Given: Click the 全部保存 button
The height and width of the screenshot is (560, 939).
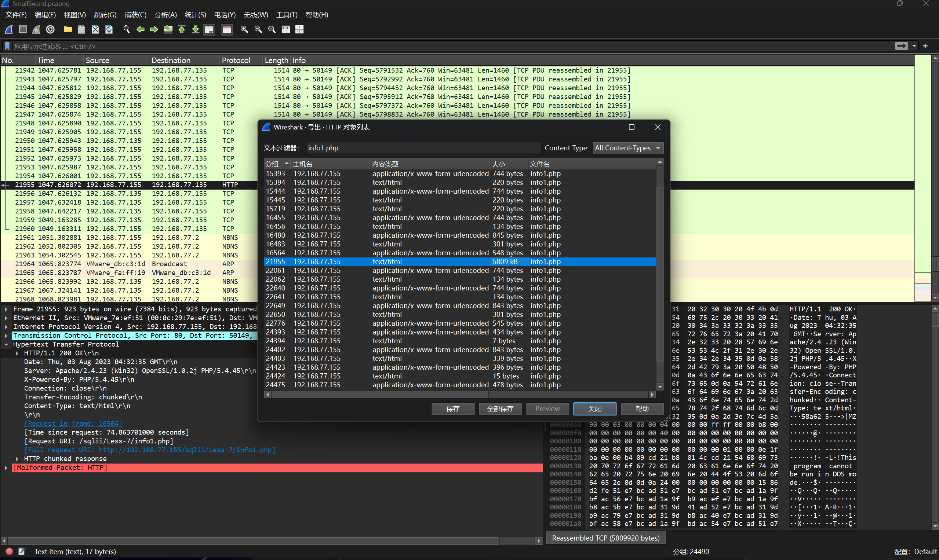Looking at the screenshot, I should (x=500, y=409).
